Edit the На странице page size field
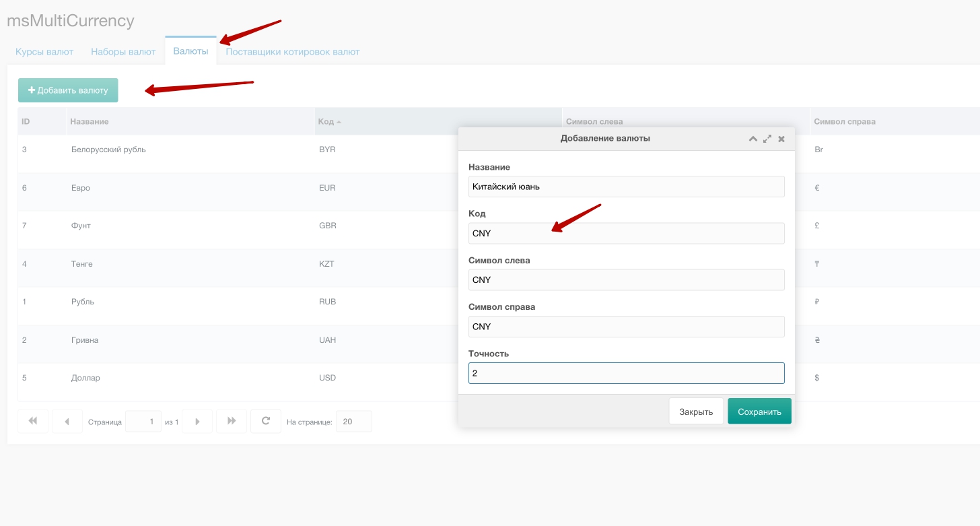The image size is (980, 526). pyautogui.click(x=353, y=422)
